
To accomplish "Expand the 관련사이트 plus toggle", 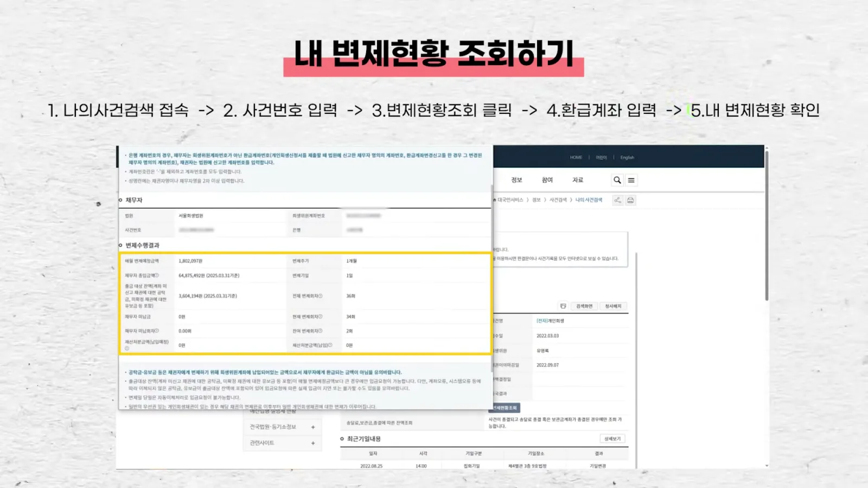I will point(313,443).
